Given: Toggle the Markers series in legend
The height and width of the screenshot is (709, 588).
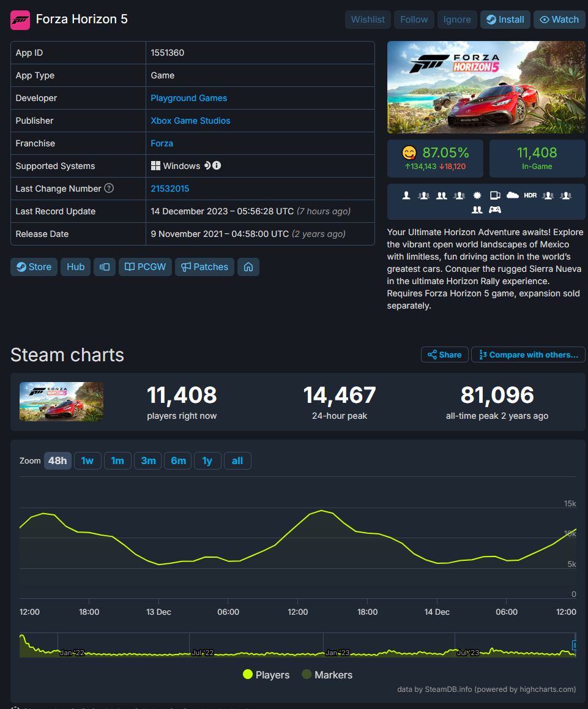Looking at the screenshot, I should pos(327,675).
